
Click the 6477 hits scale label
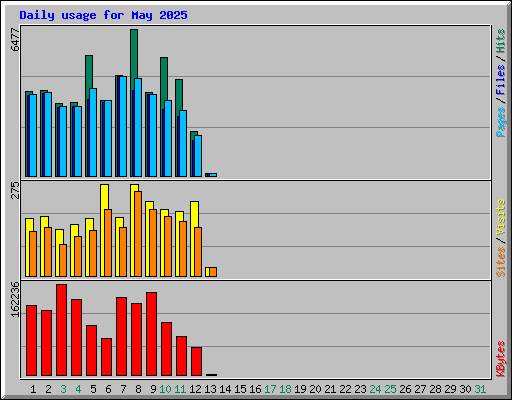pos(15,39)
